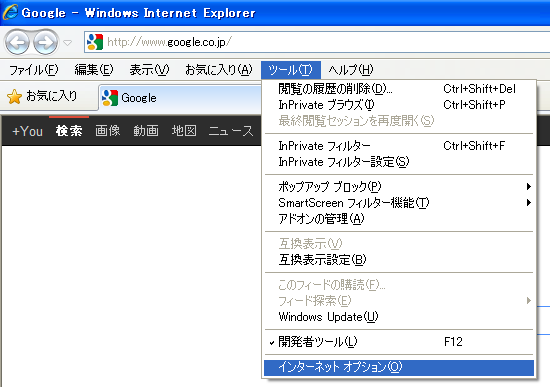Open the 表示(V) menu
This screenshot has height=387, width=550.
point(149,70)
